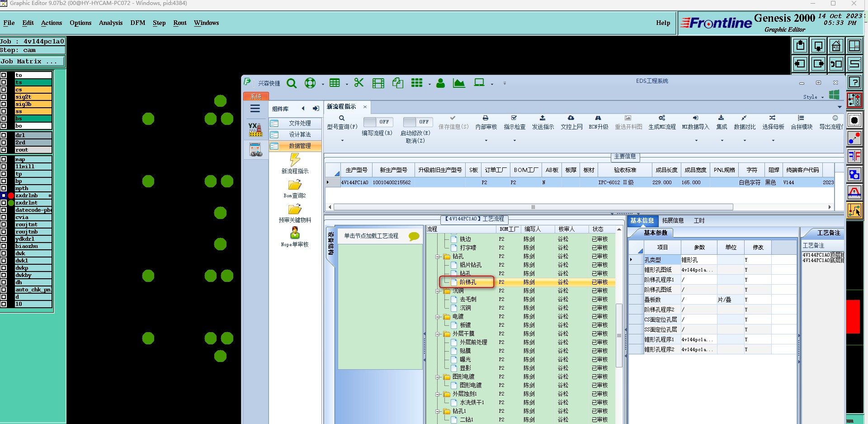Click the green area chart icon
The height and width of the screenshot is (424, 868).
click(459, 83)
